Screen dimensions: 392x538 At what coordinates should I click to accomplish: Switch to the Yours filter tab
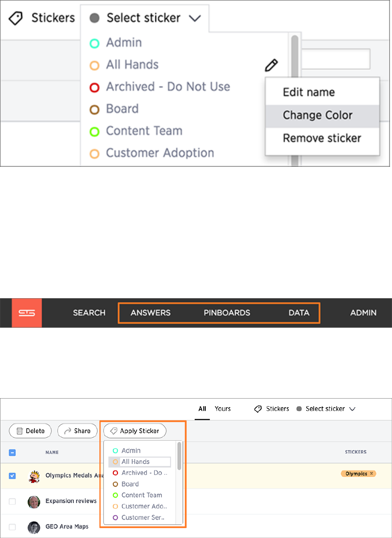point(223,409)
